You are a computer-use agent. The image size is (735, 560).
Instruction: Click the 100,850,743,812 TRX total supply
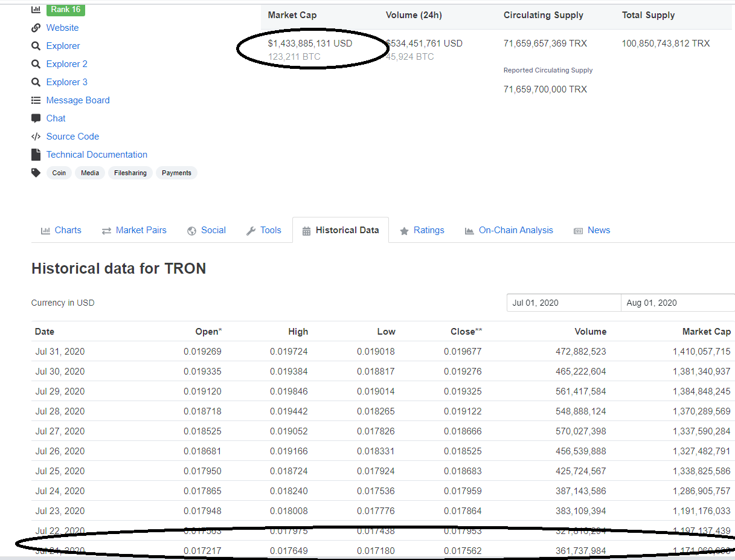pos(666,43)
